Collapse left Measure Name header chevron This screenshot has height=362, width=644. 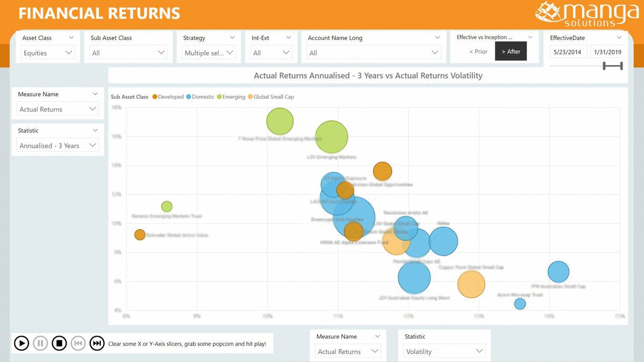coord(95,94)
